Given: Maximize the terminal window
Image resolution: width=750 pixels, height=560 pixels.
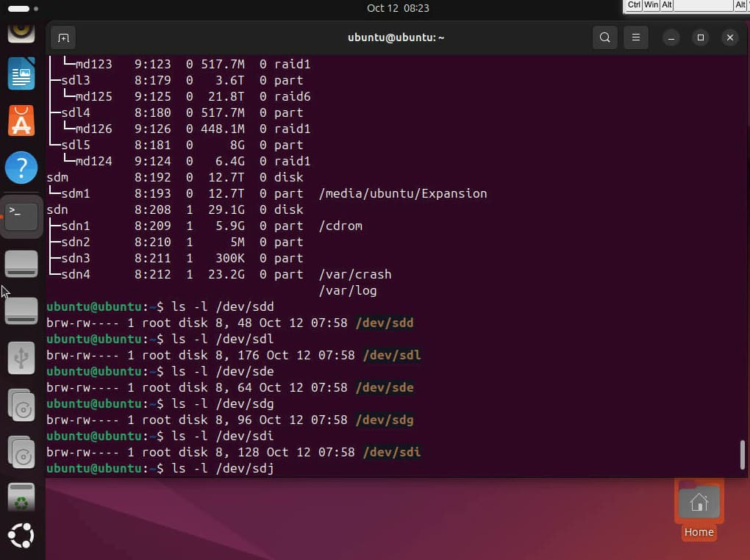Looking at the screenshot, I should [x=700, y=37].
